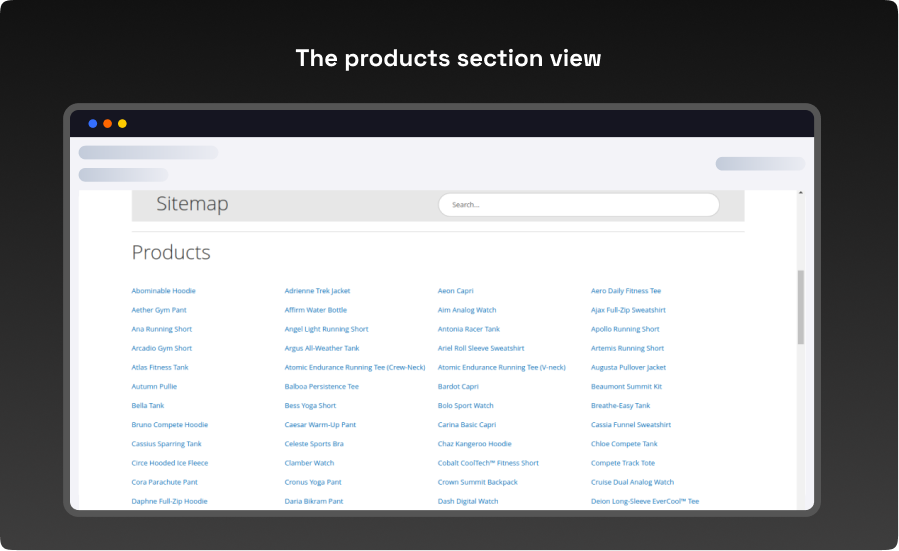
Task: Select Atomic Endurance Running Tee (Crew-Neck)
Action: tap(354, 367)
